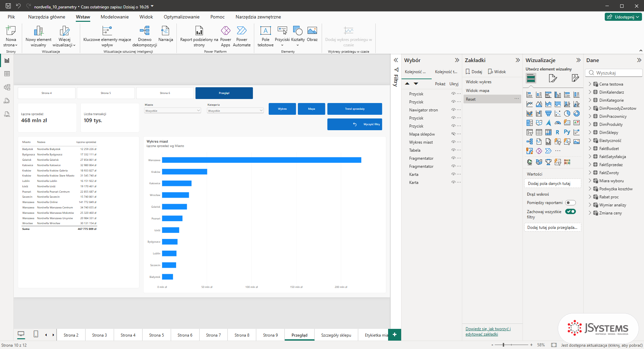Screen dimensions: 644x349
Task: Open DAX query view in sidebar
Action: [x=7, y=101]
